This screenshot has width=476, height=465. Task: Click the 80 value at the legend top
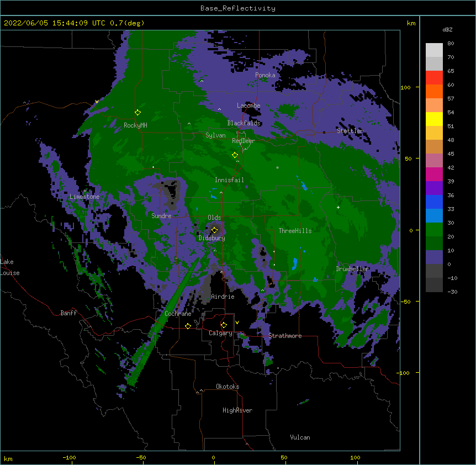[451, 44]
